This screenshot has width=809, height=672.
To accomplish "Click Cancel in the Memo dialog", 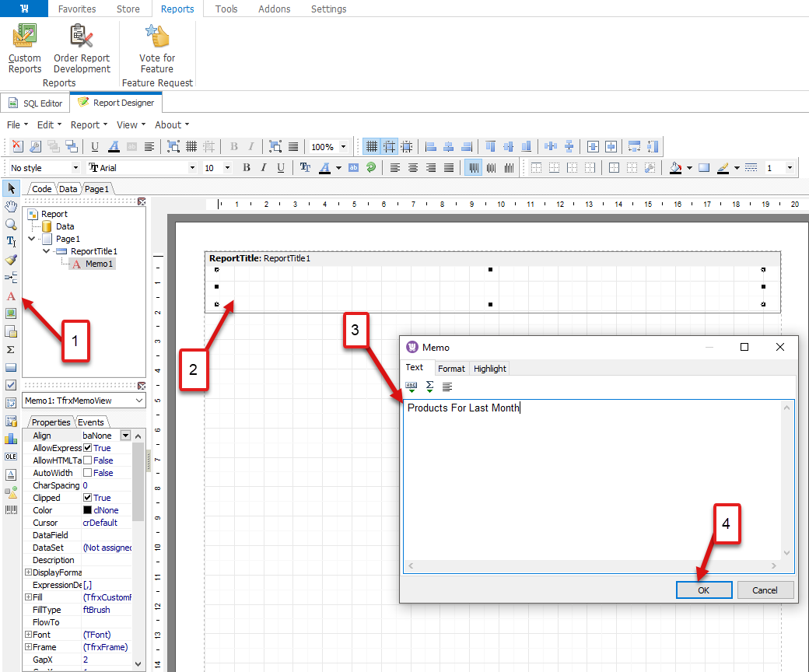I will (x=765, y=590).
